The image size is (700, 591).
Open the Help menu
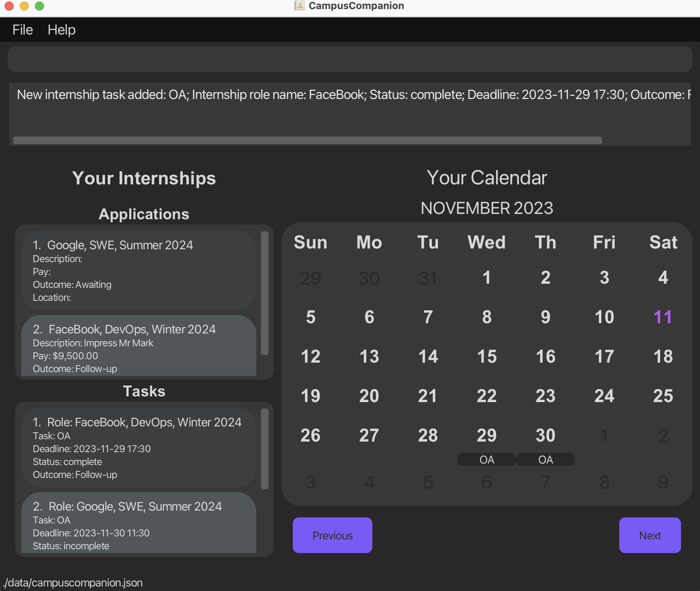point(61,30)
